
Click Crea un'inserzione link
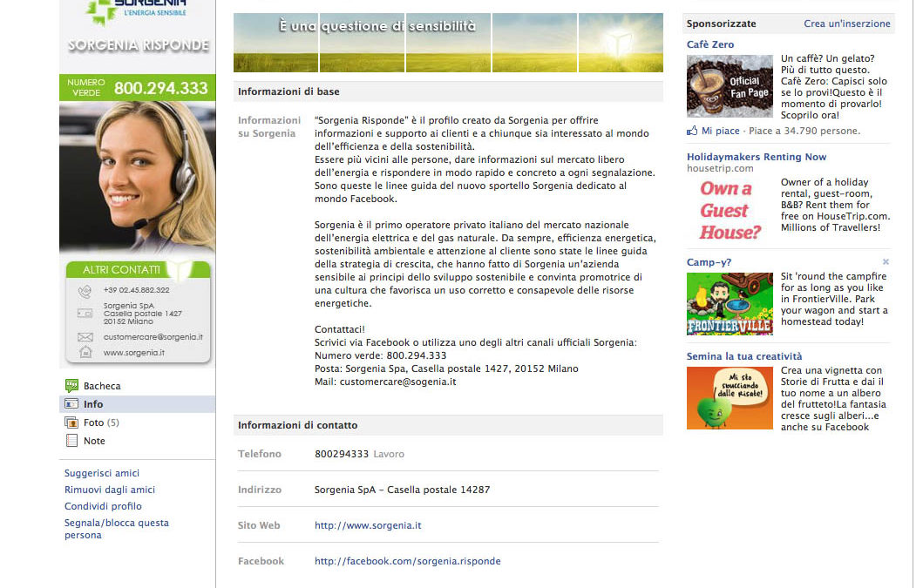[847, 24]
